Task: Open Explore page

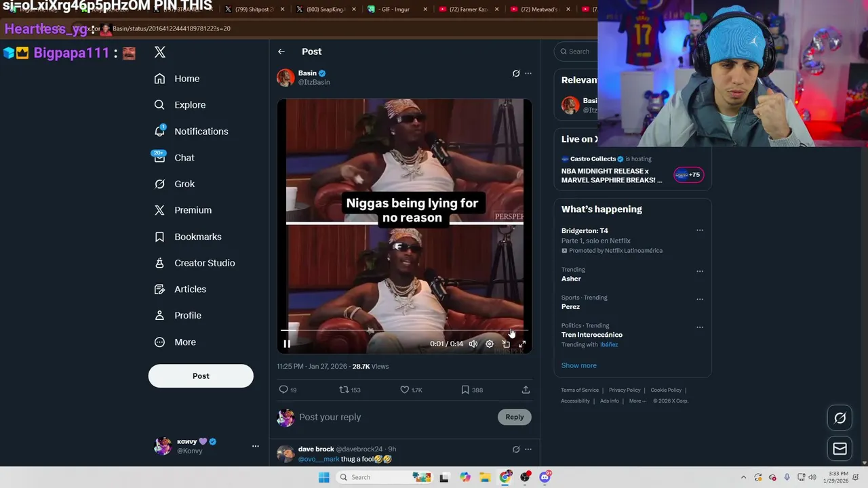Action: tap(180, 105)
